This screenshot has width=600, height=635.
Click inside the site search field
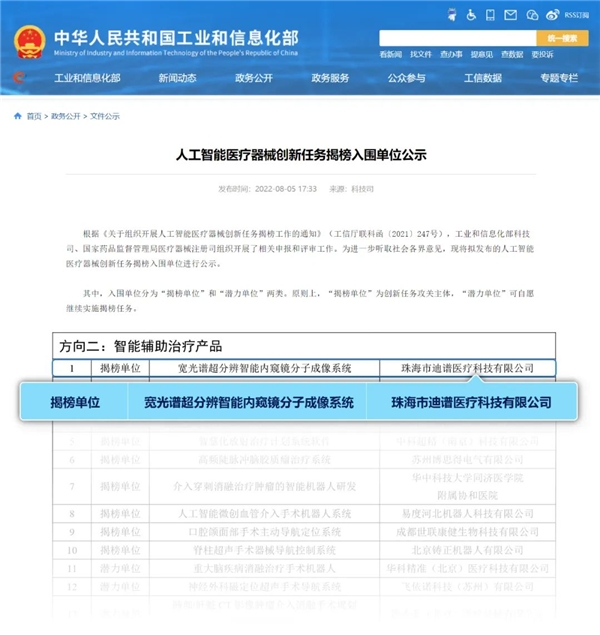tap(457, 38)
